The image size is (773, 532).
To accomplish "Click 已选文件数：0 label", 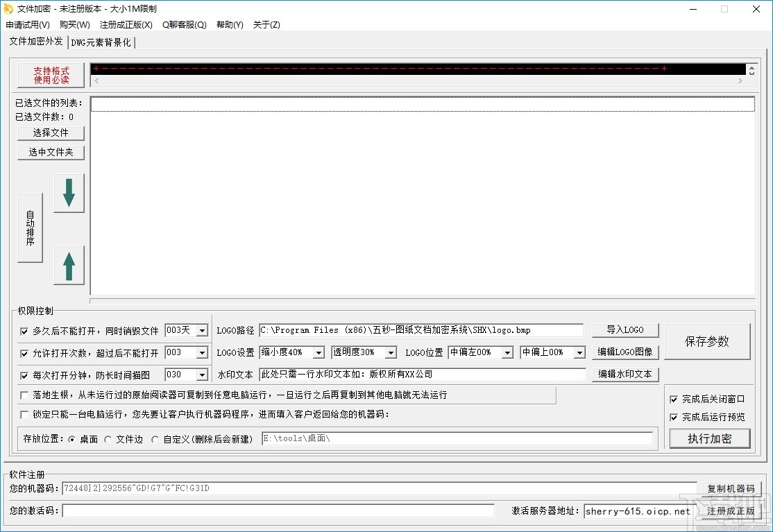I will tap(44, 117).
